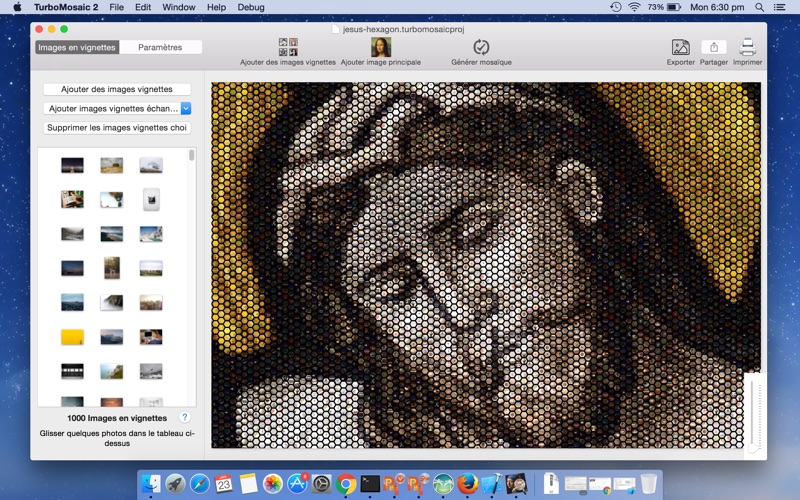
Task: Click the thumbnail list vertical scrollbar
Action: click(x=191, y=155)
